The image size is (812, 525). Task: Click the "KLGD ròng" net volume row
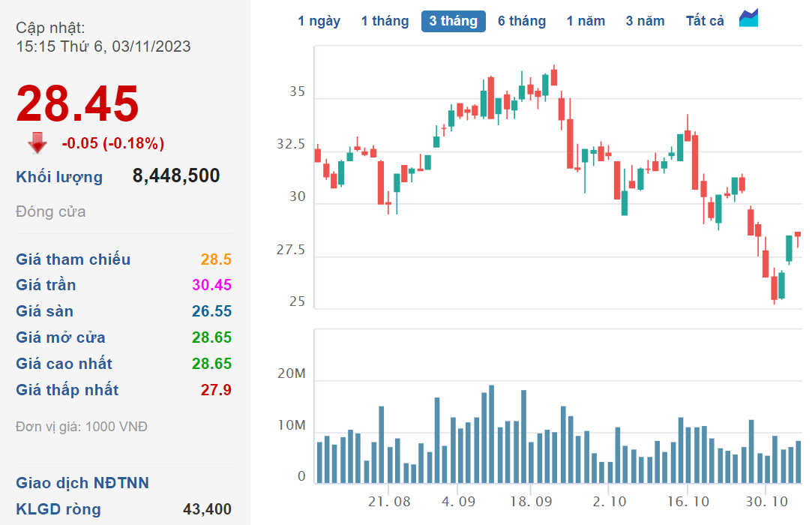[58, 509]
